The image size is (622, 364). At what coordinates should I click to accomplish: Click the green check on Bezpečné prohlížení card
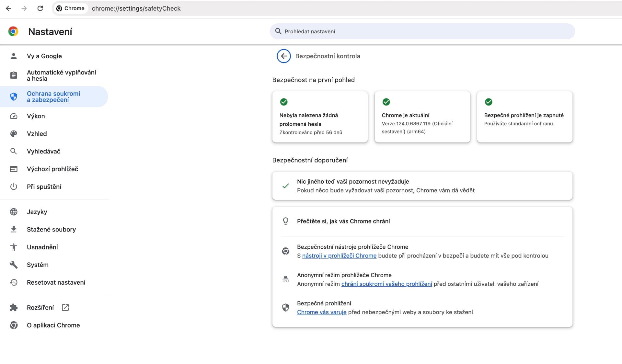[489, 102]
